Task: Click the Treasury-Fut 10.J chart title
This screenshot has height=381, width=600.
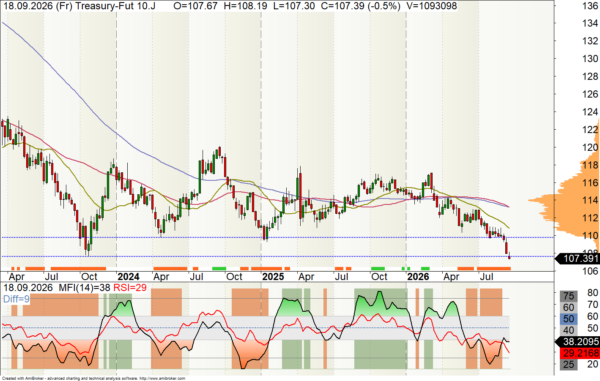Action: [x=114, y=6]
